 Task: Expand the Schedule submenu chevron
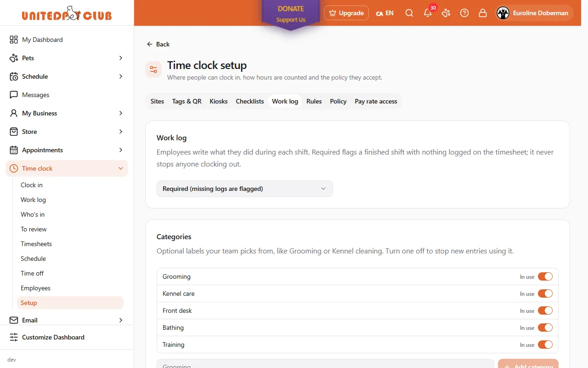pyautogui.click(x=121, y=76)
